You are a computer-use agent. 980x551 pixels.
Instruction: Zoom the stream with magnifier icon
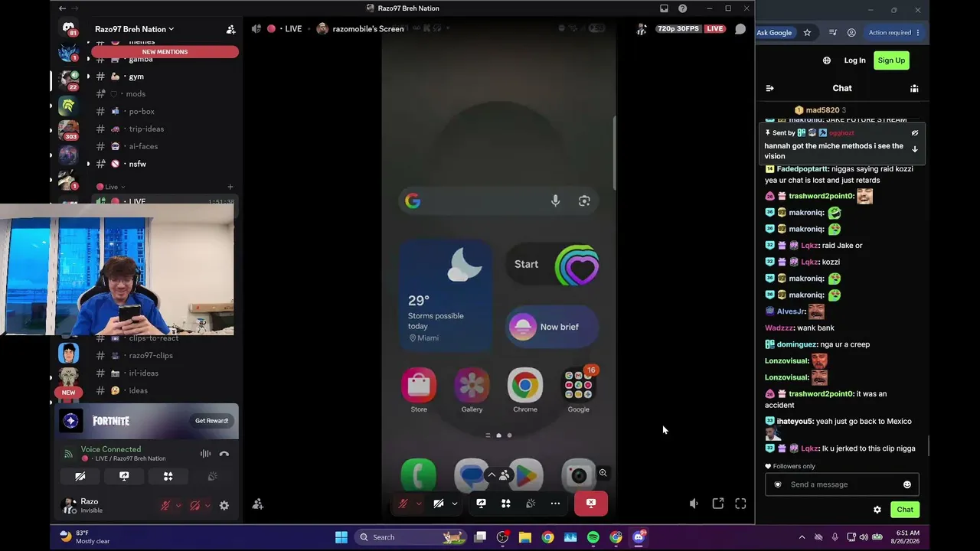(x=603, y=473)
